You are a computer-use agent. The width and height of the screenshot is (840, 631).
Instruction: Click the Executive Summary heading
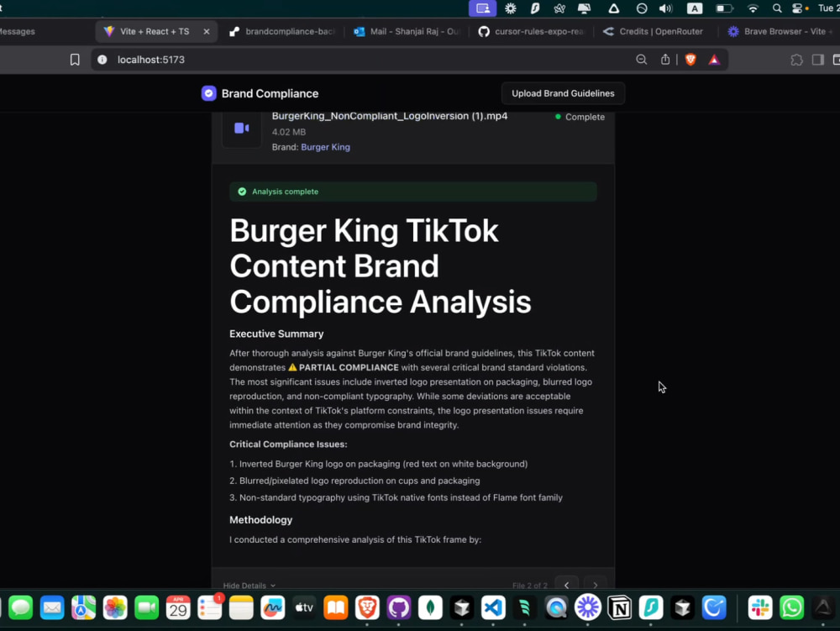[276, 334]
